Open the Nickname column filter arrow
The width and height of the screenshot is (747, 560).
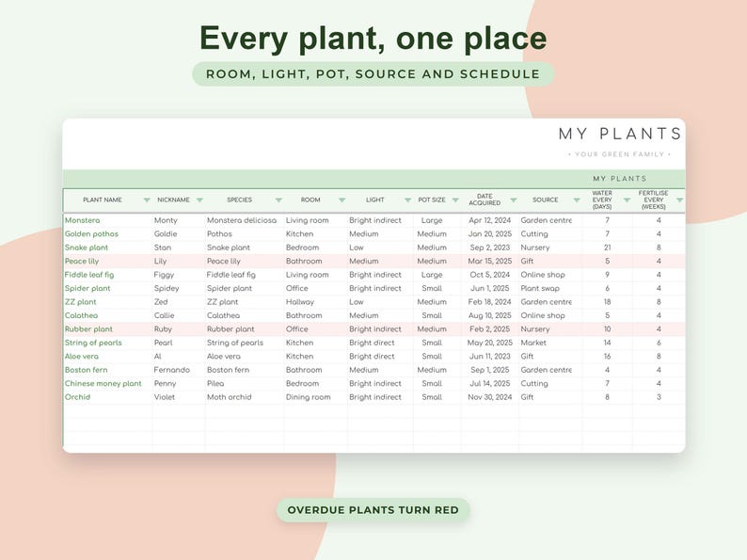click(x=199, y=200)
